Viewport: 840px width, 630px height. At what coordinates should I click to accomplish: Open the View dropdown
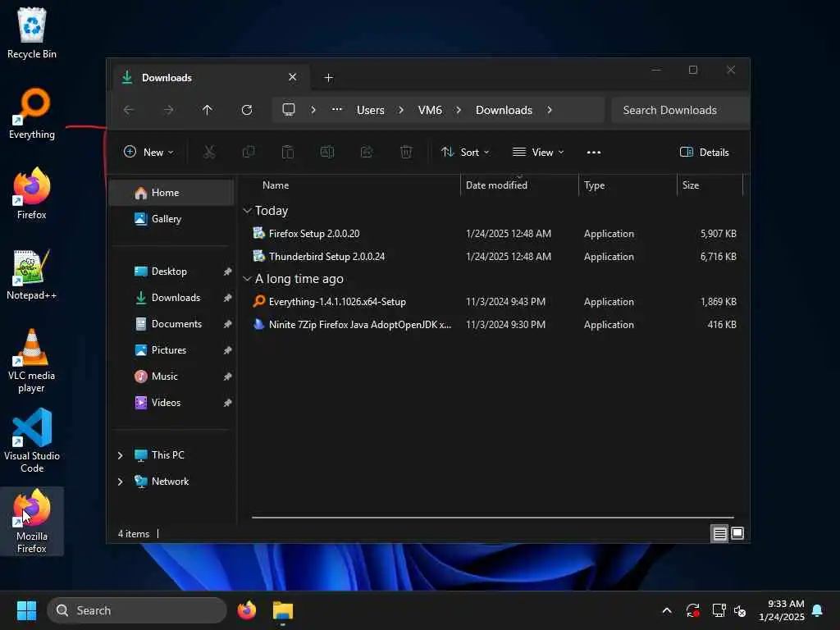click(538, 153)
